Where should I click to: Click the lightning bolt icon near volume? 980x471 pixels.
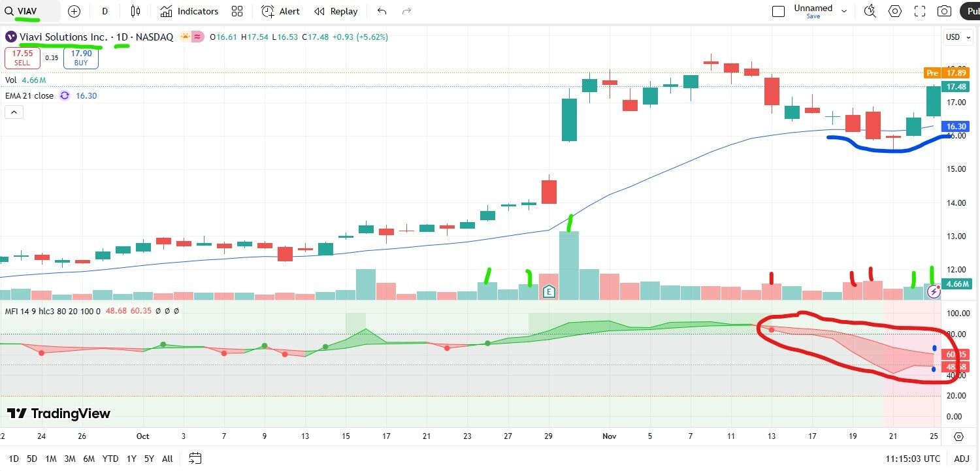934,293
